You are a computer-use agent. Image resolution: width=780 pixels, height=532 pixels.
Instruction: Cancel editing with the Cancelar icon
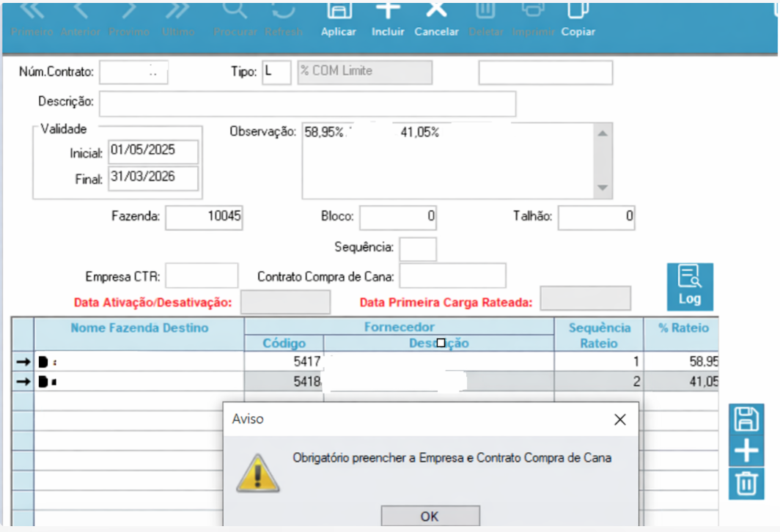tap(436, 19)
